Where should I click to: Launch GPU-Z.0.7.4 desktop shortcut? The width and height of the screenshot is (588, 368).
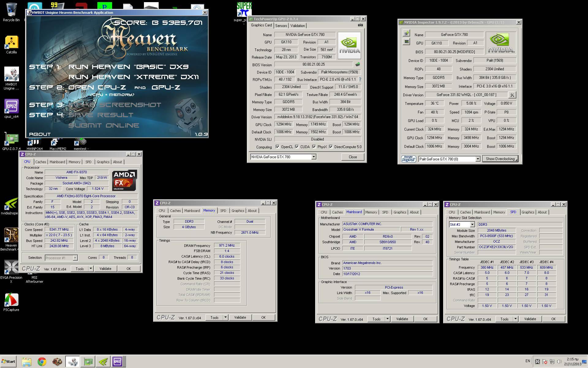(x=11, y=141)
